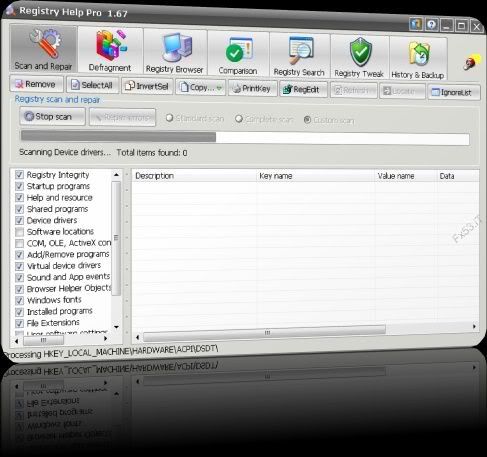
Task: Click category list scroll up arrow
Action: point(116,175)
